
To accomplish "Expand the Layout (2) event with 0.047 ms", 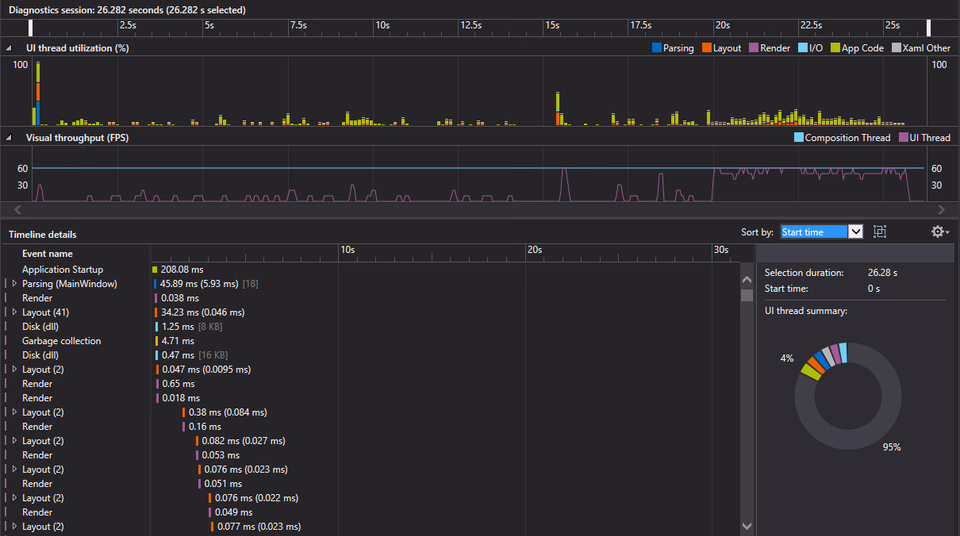I will pos(15,369).
